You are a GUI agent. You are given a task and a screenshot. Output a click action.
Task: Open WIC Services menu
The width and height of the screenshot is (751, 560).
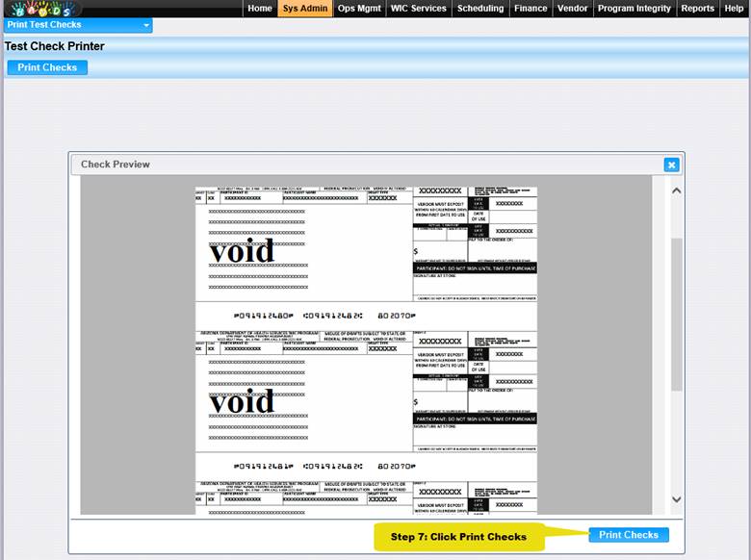(x=418, y=9)
